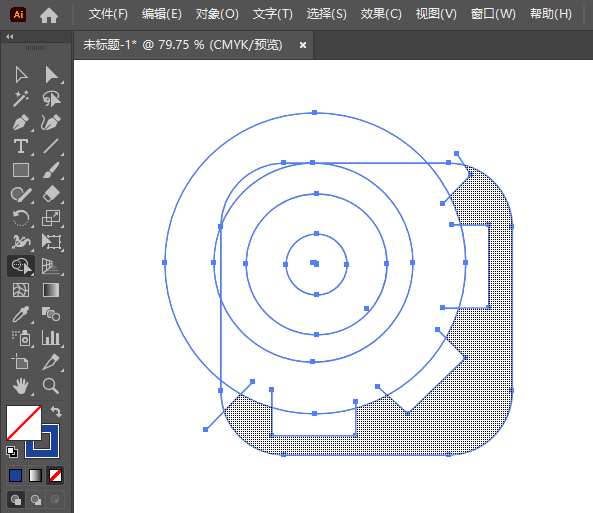The width and height of the screenshot is (593, 513).
Task: Switch to the 未标题-1 document tab
Action: (x=183, y=45)
